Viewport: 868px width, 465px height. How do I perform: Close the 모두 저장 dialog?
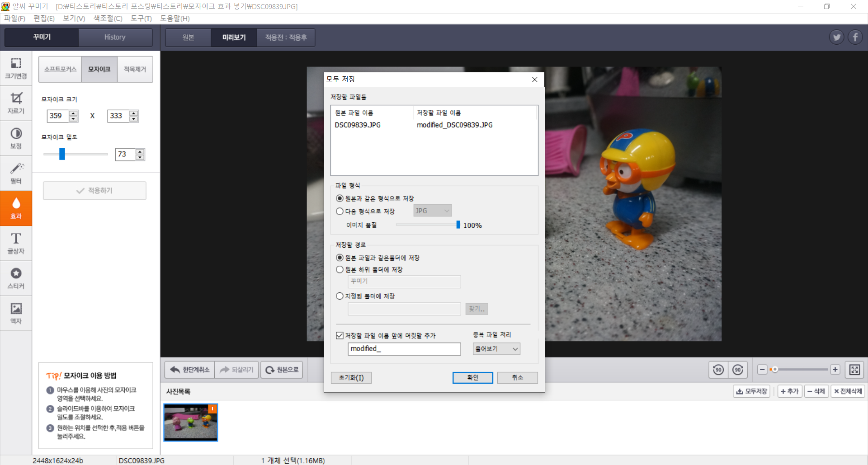click(535, 80)
